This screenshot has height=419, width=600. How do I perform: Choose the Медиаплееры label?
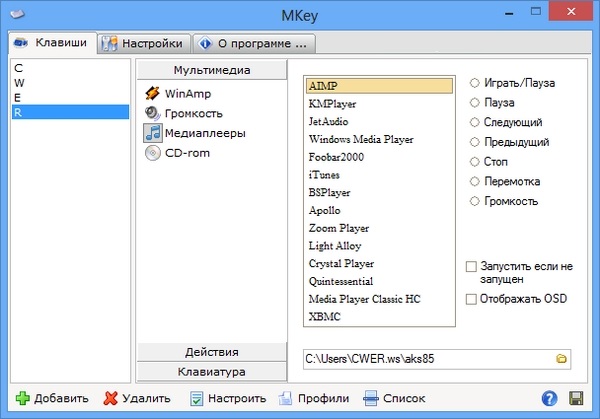[205, 133]
